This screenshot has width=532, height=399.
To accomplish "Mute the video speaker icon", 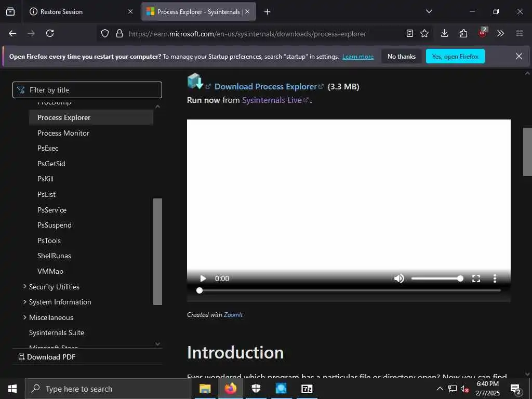I will 399,278.
